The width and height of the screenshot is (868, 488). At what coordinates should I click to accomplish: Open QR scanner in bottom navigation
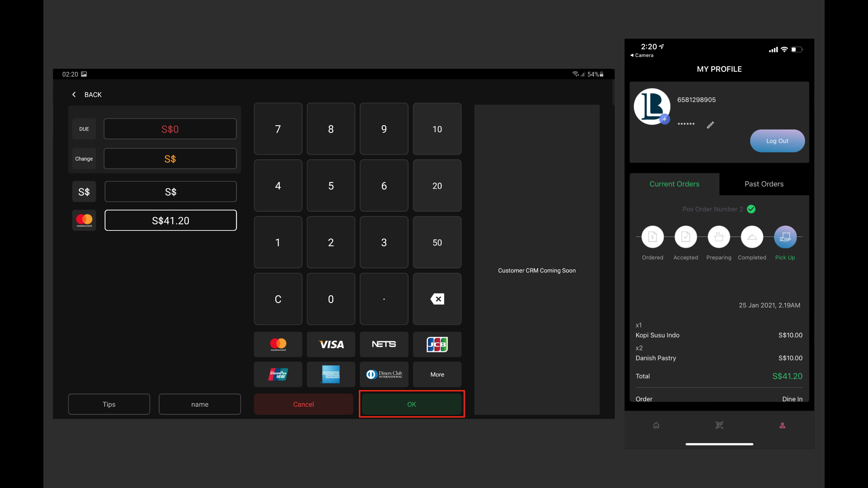click(x=719, y=425)
